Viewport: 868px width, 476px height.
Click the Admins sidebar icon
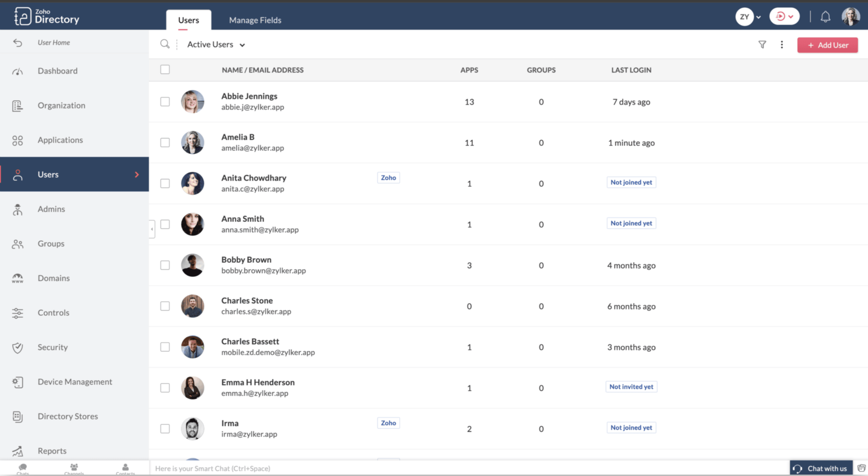click(17, 209)
